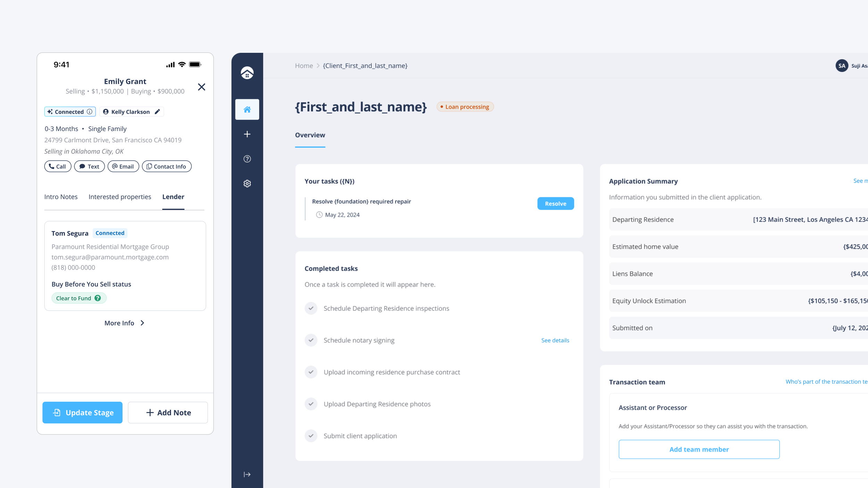
Task: Close the Emily Grant panel
Action: tap(201, 87)
